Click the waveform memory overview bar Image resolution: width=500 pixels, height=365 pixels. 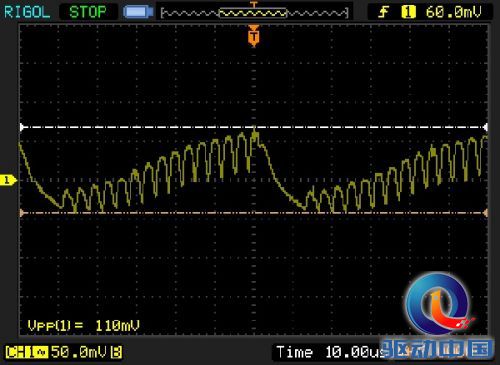coord(255,13)
